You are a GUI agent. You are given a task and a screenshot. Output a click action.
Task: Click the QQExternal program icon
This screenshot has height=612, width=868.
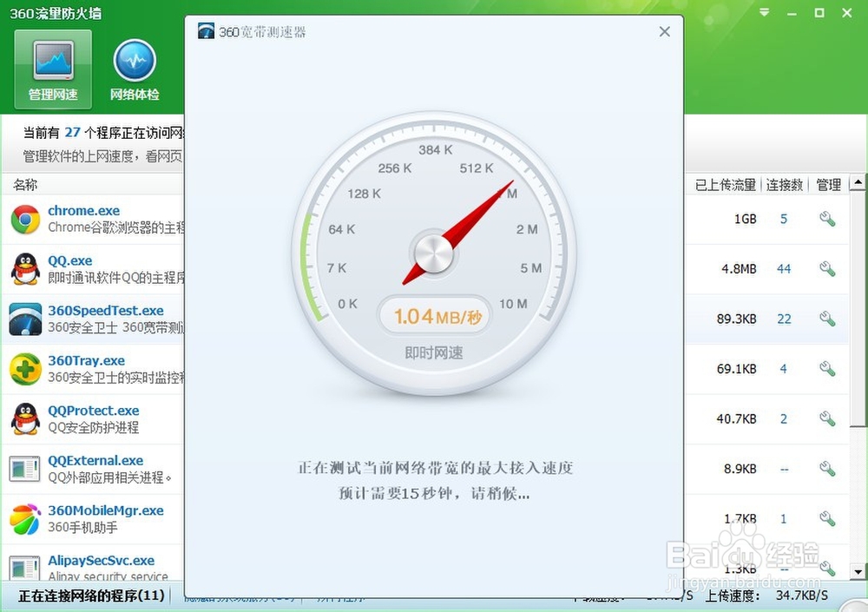click(x=23, y=469)
